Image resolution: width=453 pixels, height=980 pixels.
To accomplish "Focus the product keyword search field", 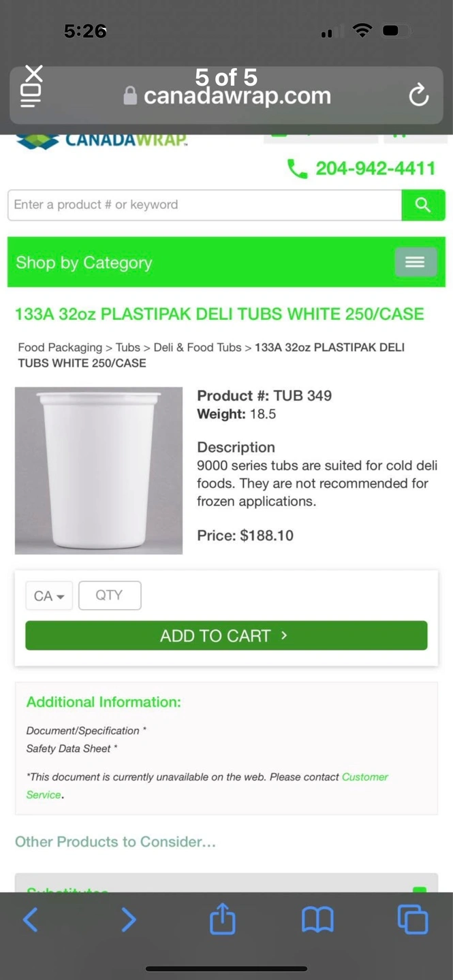I will pyautogui.click(x=204, y=205).
